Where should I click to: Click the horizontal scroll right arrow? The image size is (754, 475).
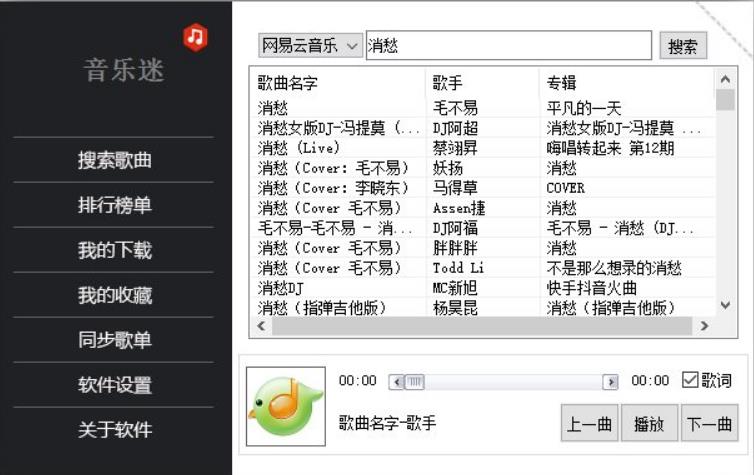[704, 326]
